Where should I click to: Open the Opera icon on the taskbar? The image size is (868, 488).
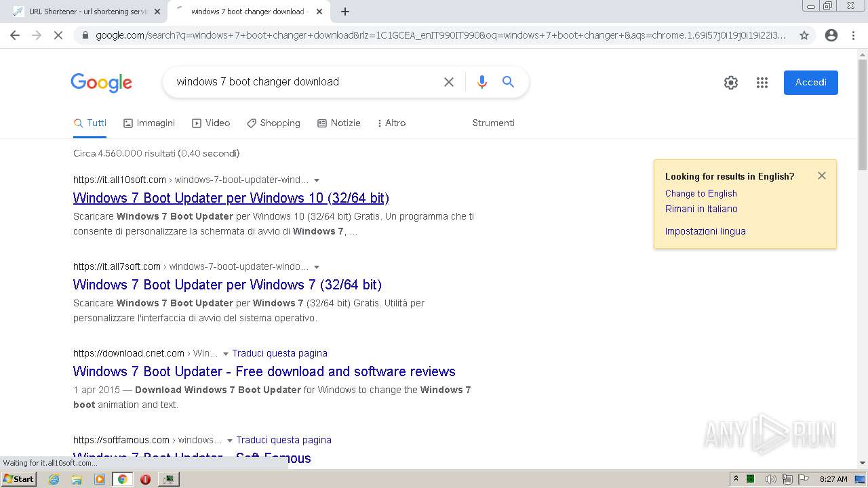point(145,479)
